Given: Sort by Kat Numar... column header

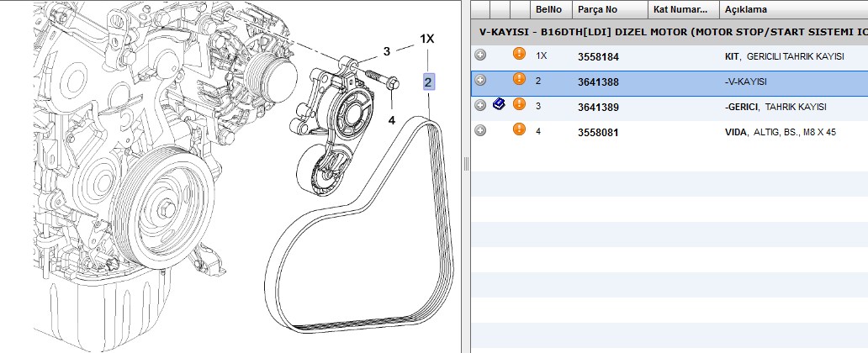Looking at the screenshot, I should [x=684, y=9].
